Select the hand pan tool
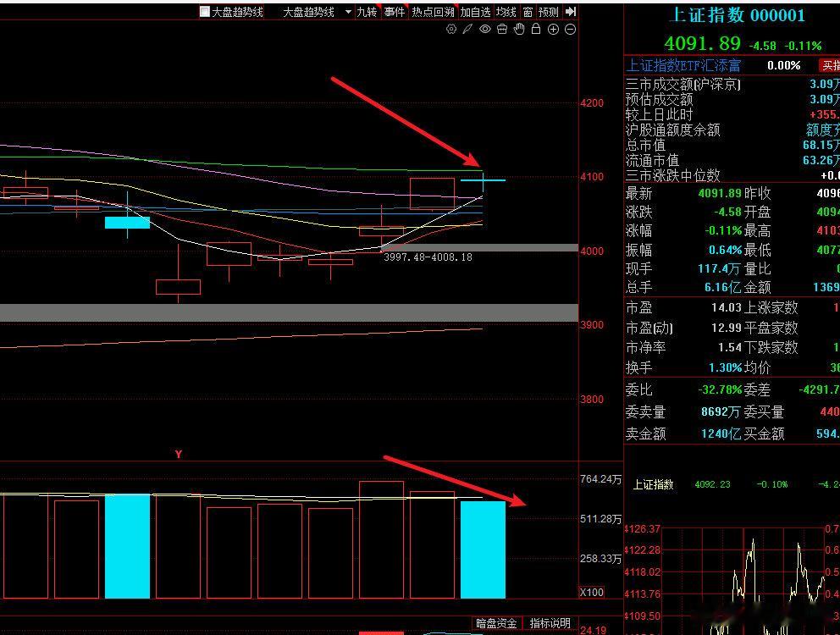The image size is (840, 635). coord(519,29)
